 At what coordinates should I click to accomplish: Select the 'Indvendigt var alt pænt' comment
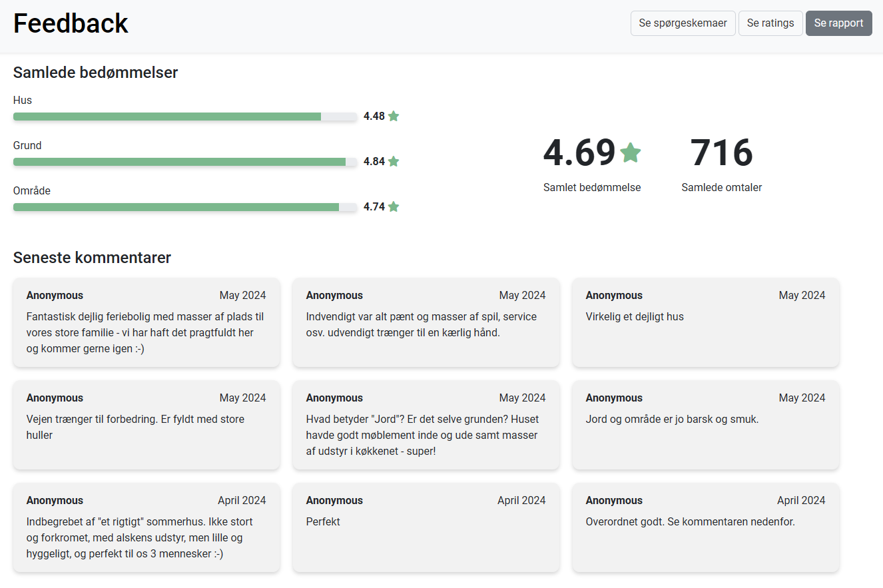(x=426, y=323)
